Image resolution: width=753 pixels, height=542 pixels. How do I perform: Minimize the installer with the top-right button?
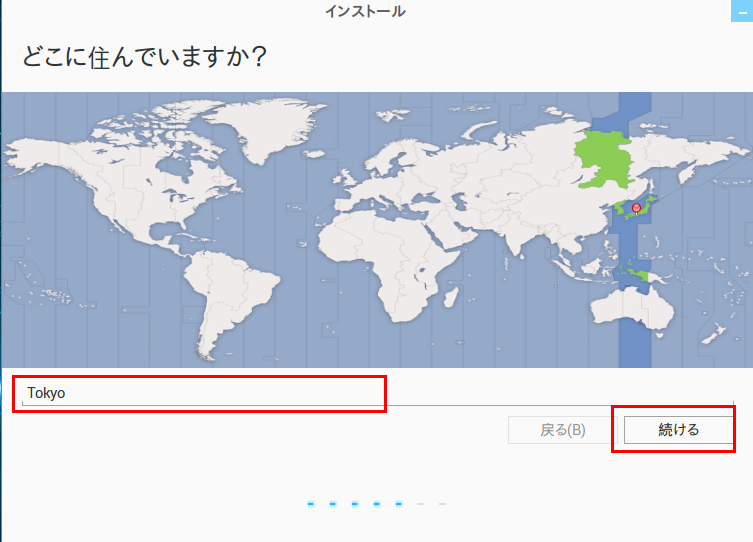tap(743, 11)
